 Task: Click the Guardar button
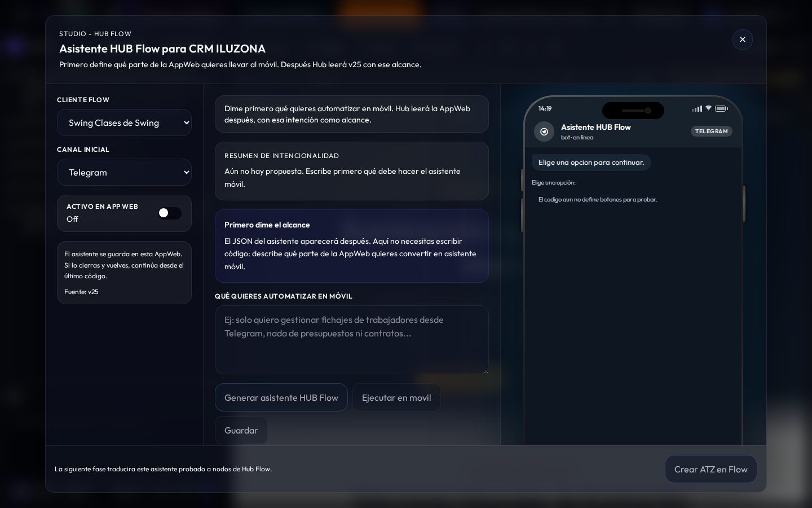[x=241, y=430]
